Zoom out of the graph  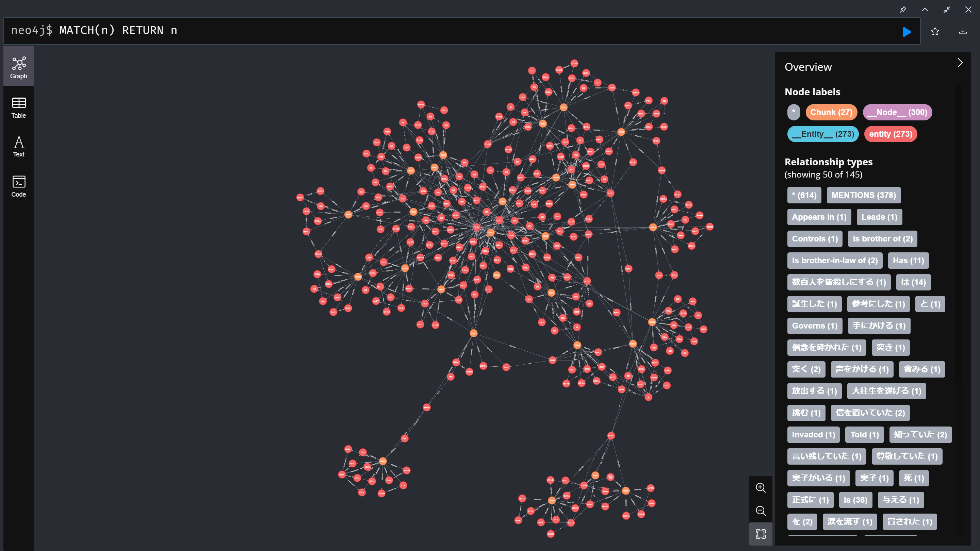click(761, 511)
